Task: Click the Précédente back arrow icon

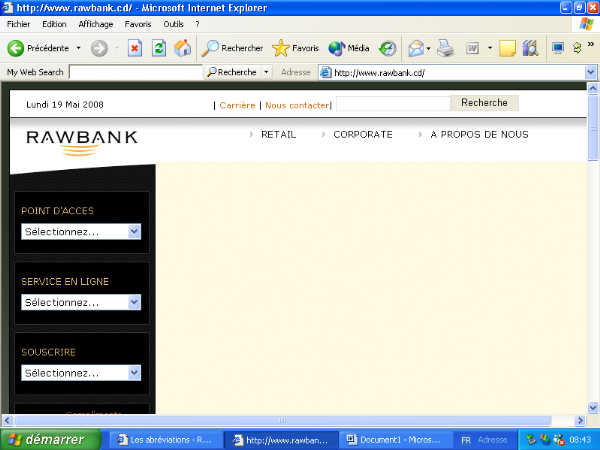Action: coord(16,48)
